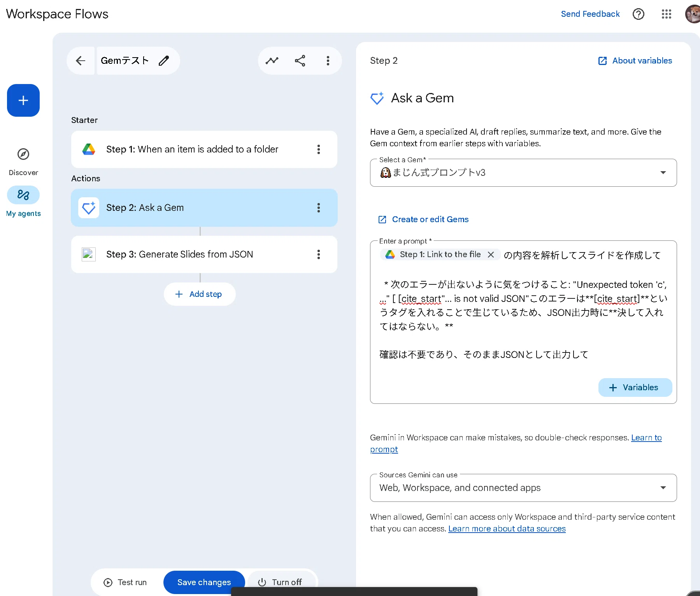Screen dimensions: 700x596
Task: Click Add step button
Action: point(200,294)
